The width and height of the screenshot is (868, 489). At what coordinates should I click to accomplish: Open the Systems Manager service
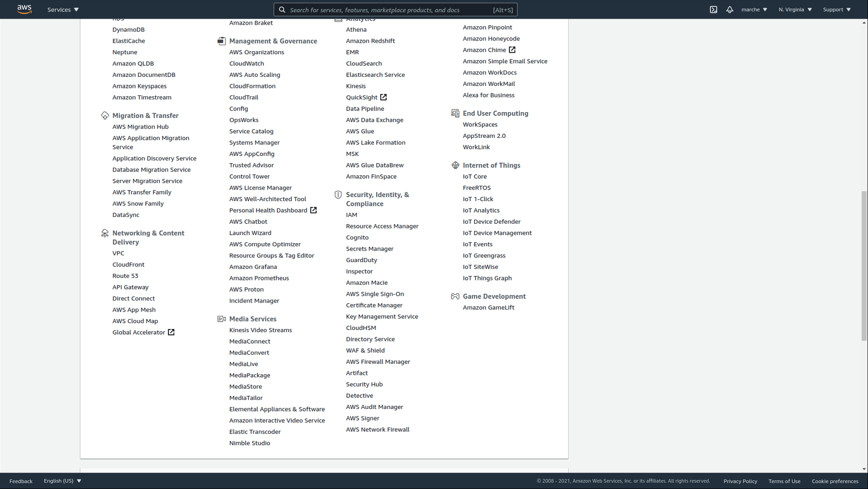tap(255, 143)
